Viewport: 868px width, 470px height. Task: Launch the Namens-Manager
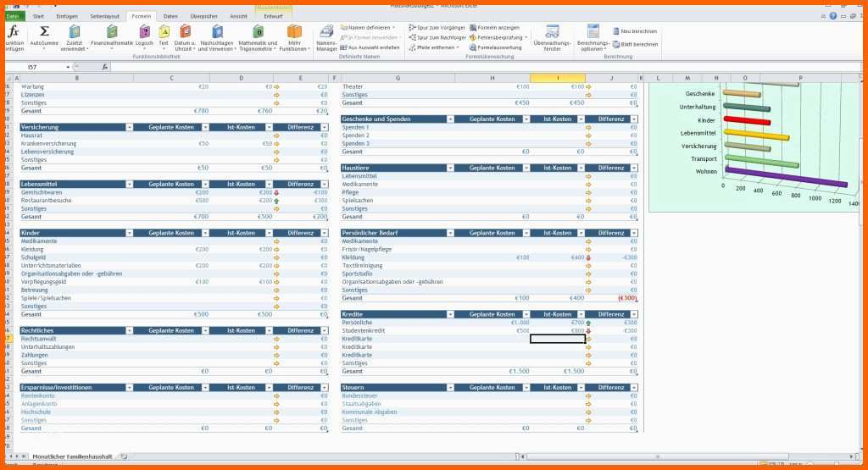tap(326, 37)
